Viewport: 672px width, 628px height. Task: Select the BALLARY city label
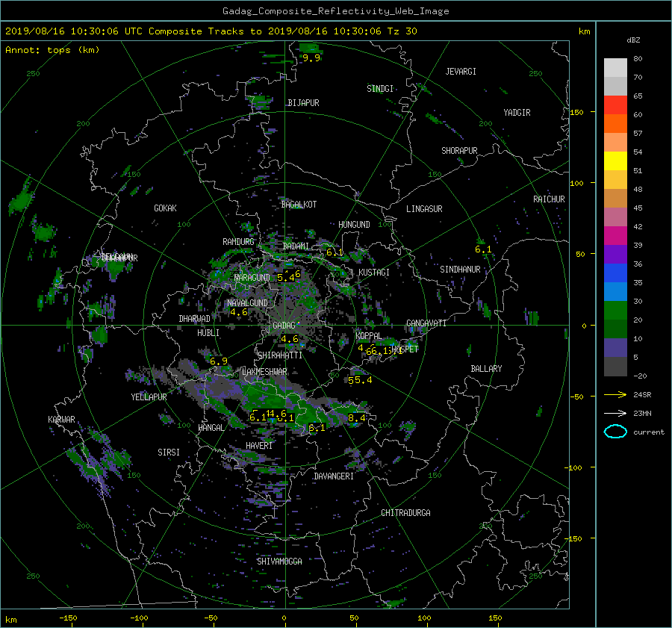coord(486,369)
